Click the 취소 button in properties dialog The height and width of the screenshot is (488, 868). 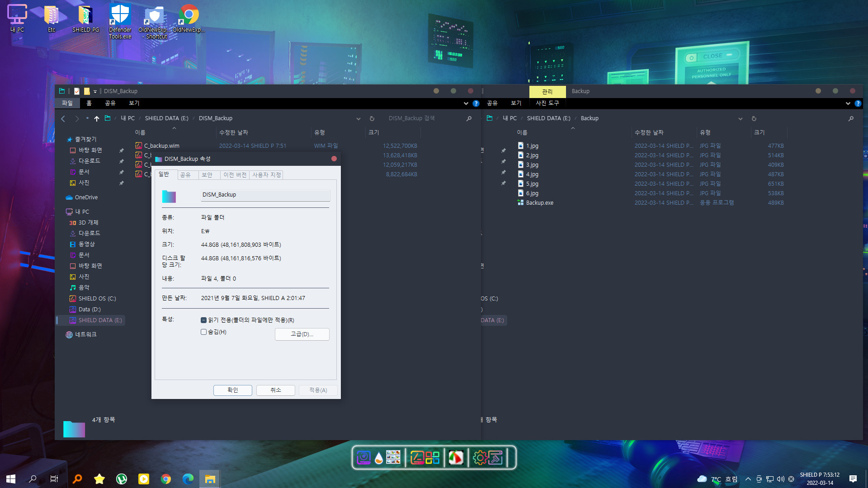coord(276,390)
